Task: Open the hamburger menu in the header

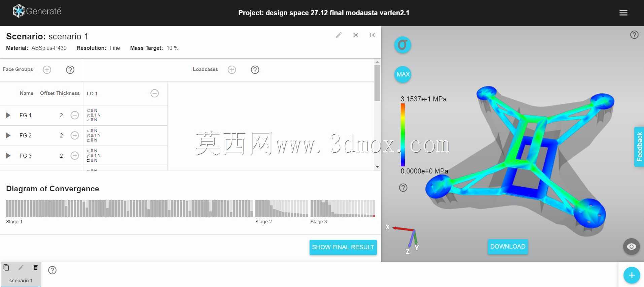Action: [623, 13]
